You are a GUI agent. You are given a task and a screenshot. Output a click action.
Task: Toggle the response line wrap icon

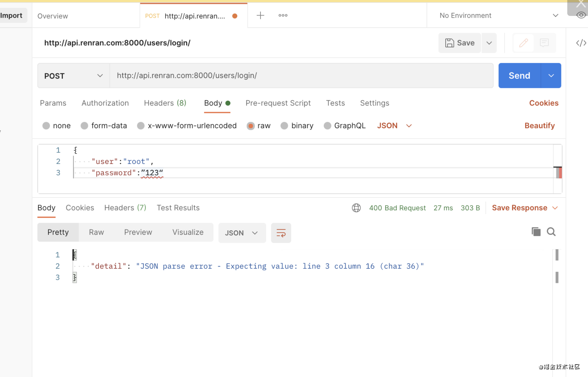281,233
